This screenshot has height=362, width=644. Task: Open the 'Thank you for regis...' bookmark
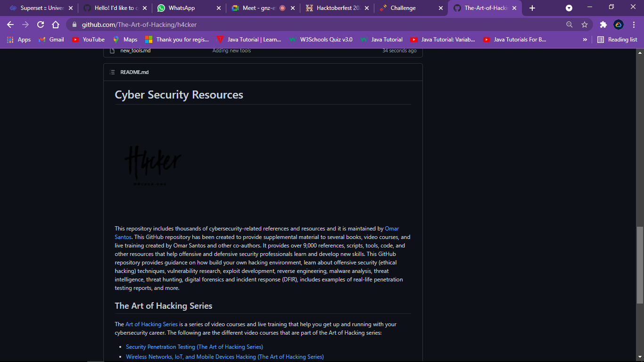coord(177,40)
